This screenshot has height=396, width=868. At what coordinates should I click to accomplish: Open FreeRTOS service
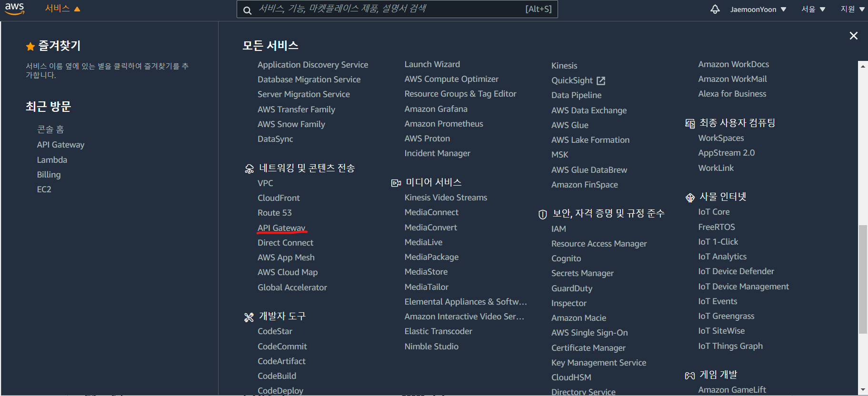click(716, 227)
